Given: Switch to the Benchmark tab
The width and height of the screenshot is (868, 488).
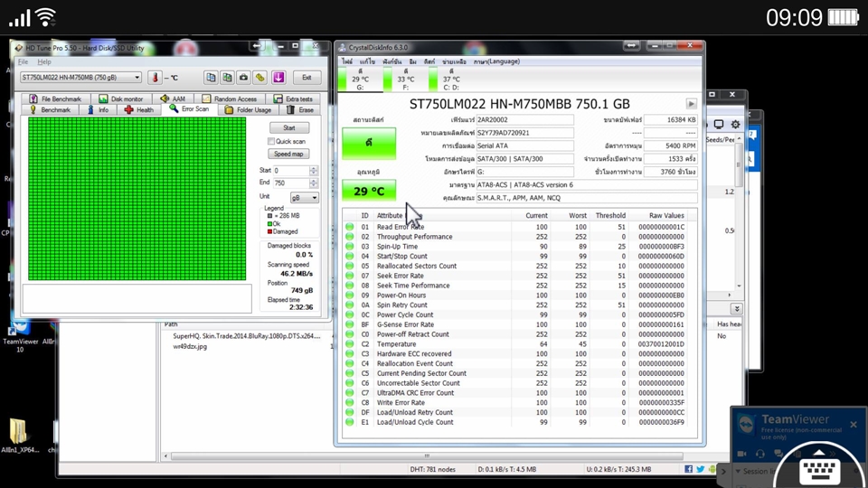Looking at the screenshot, I should coord(51,110).
